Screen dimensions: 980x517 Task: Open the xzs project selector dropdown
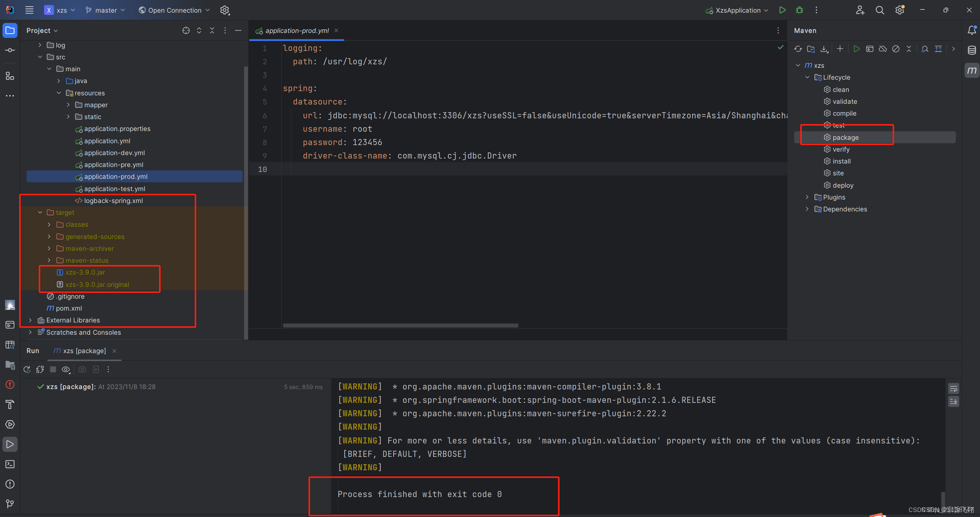click(60, 10)
